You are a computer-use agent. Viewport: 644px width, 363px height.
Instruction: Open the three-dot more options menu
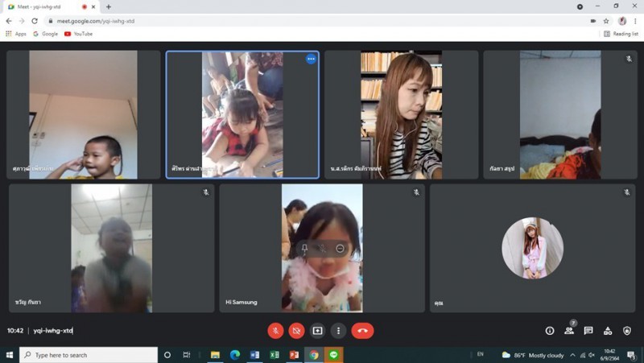coord(338,330)
